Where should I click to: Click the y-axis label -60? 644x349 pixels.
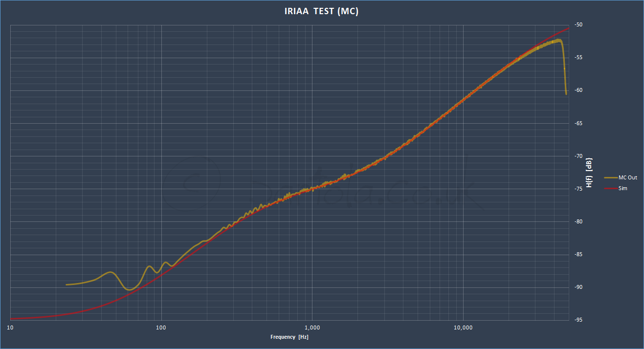(578, 90)
